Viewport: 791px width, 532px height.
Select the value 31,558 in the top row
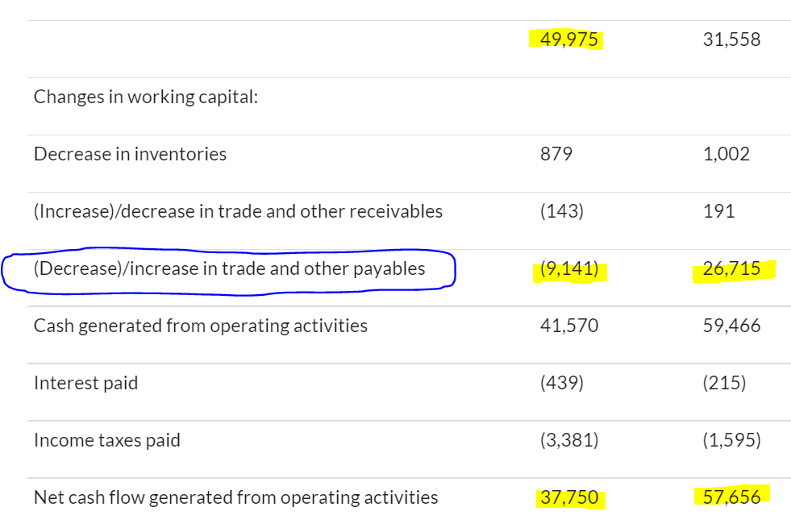pos(731,39)
